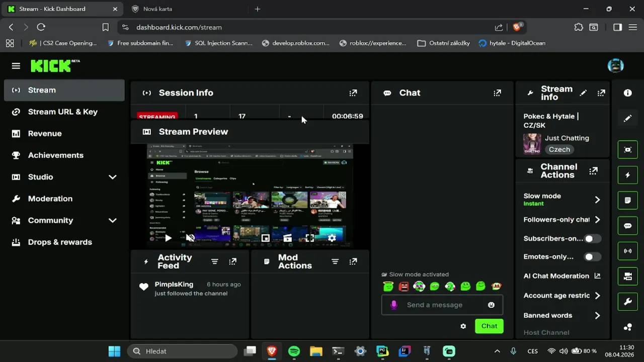
Task: Click the Send a message input field
Action: point(442,305)
